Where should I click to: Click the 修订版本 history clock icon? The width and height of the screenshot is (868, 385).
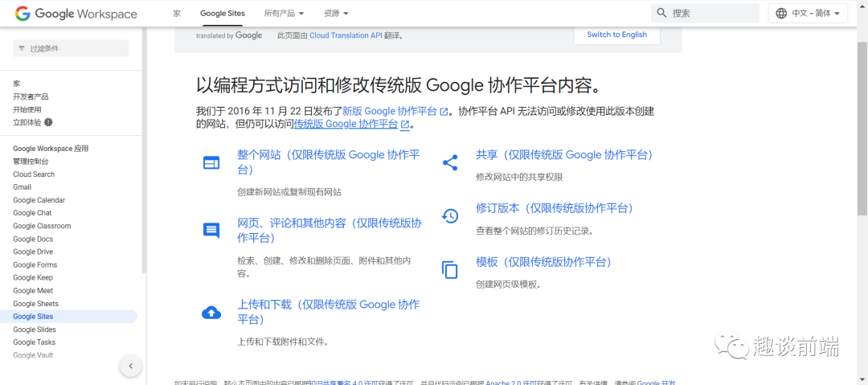click(450, 216)
